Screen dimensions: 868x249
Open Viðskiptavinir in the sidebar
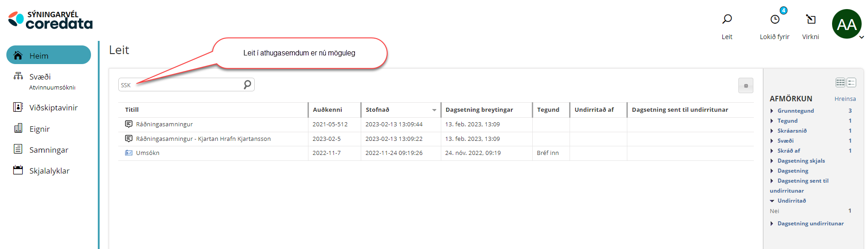pos(53,108)
